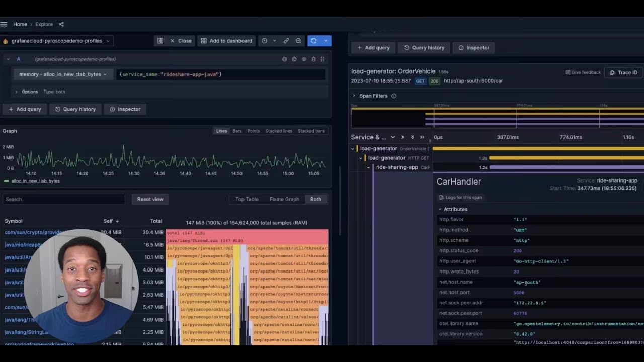The image size is (644, 362).
Task: Delete query A with the trash icon
Action: point(313,59)
